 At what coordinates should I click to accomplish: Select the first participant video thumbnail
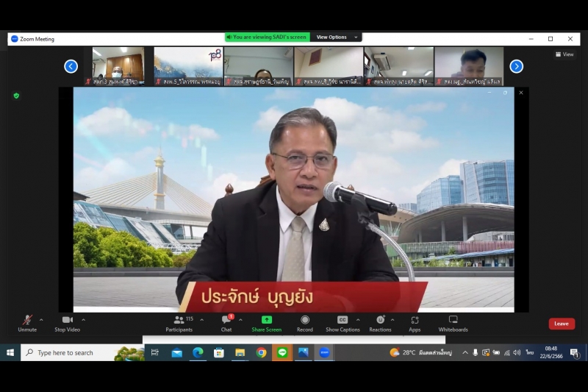[x=118, y=65]
